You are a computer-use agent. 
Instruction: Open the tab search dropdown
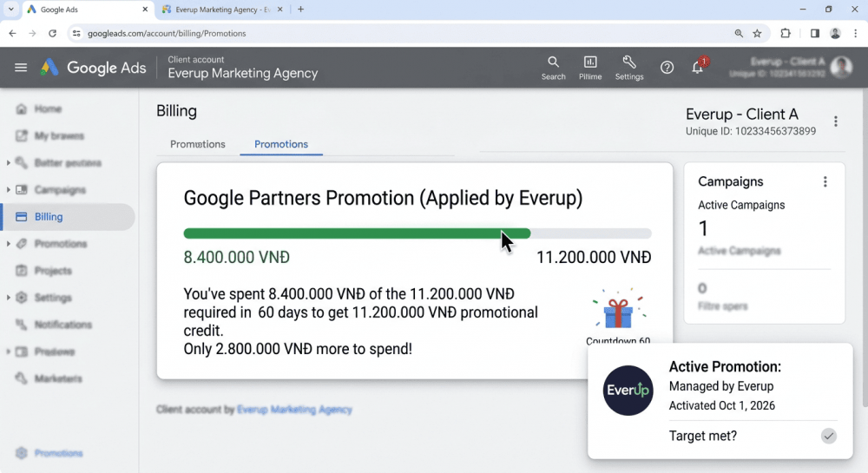tap(10, 10)
